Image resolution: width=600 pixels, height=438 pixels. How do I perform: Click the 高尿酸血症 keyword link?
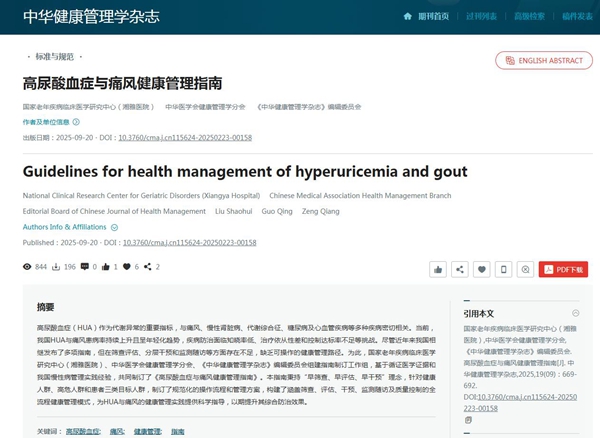82,431
